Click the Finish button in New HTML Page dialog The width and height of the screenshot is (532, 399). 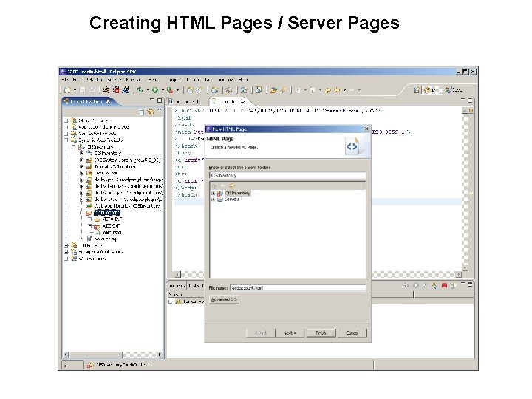point(321,332)
